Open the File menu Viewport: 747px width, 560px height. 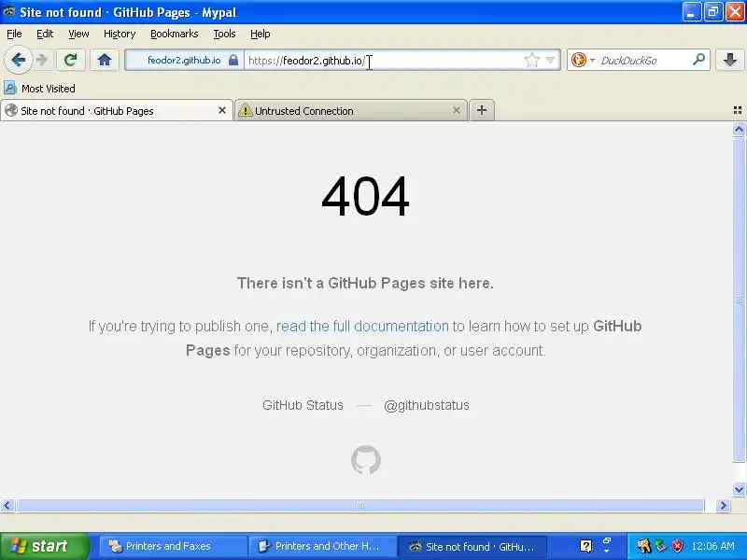(x=14, y=34)
